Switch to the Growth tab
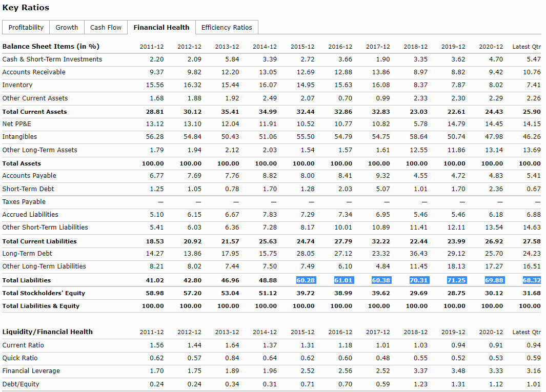Screen dimensions: 546x392 click(67, 27)
